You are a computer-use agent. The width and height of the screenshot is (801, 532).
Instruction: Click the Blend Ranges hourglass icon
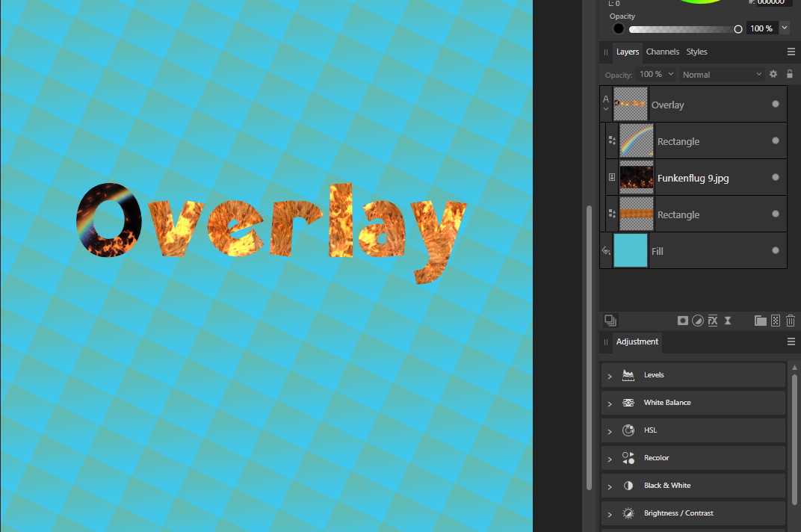coord(728,320)
